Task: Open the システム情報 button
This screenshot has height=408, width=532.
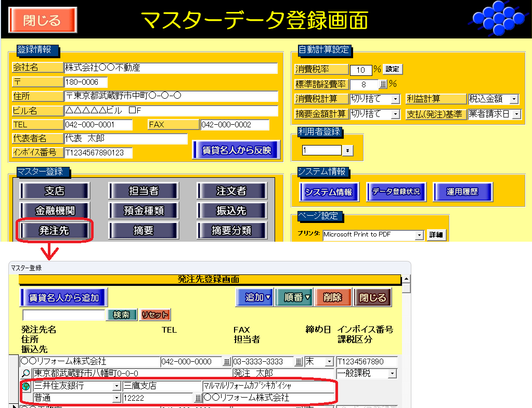Action: [328, 192]
